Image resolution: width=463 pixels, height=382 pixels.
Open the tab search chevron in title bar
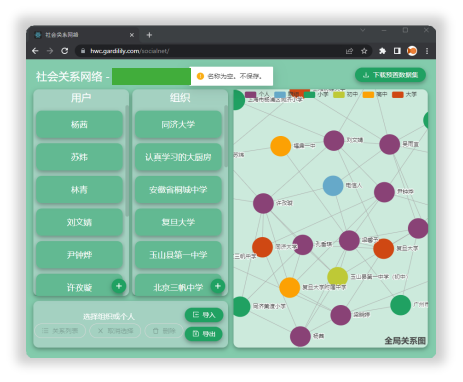(x=363, y=30)
